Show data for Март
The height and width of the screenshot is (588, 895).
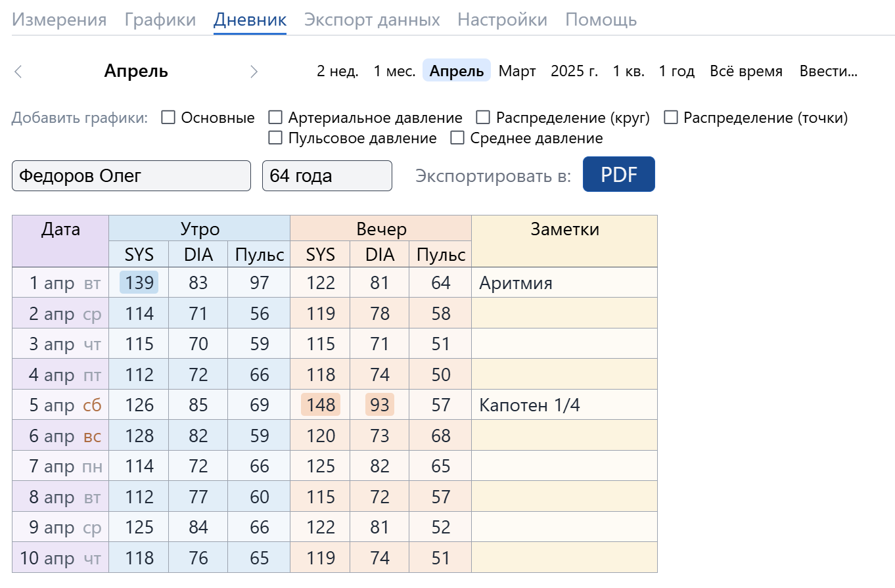517,72
